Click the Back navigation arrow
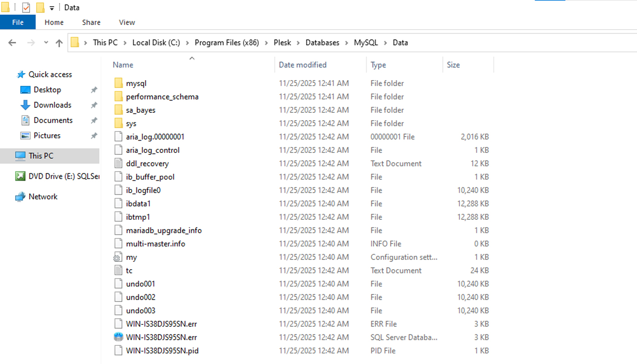This screenshot has width=637, height=364. point(12,43)
